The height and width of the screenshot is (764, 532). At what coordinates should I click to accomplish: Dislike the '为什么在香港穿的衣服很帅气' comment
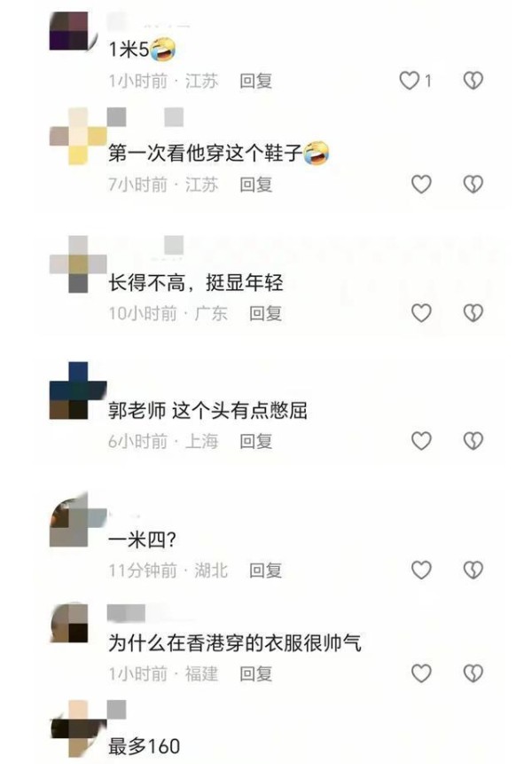(473, 673)
